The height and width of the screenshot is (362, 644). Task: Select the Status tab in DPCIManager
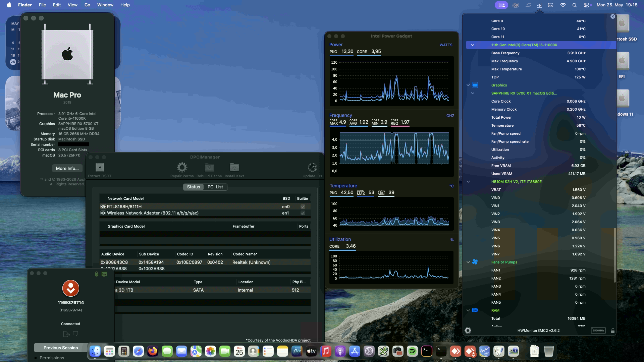click(194, 187)
